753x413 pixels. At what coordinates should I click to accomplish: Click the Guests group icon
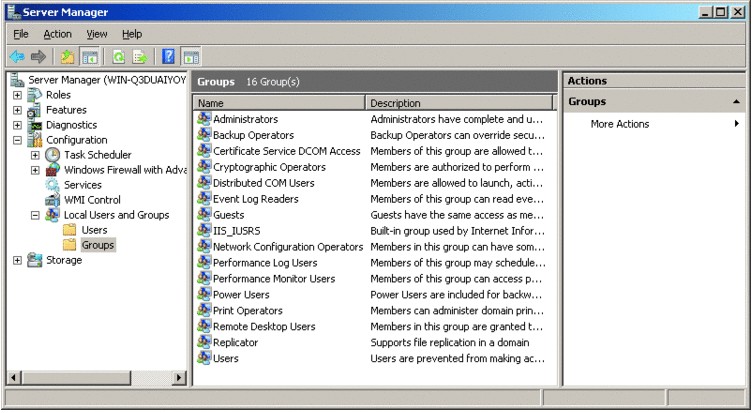[204, 214]
